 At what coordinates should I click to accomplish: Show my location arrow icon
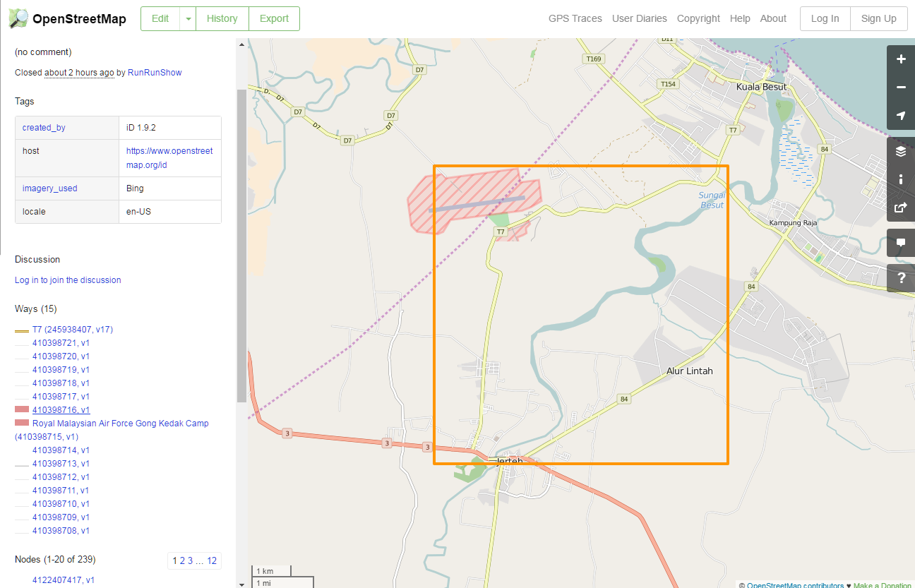[901, 116]
